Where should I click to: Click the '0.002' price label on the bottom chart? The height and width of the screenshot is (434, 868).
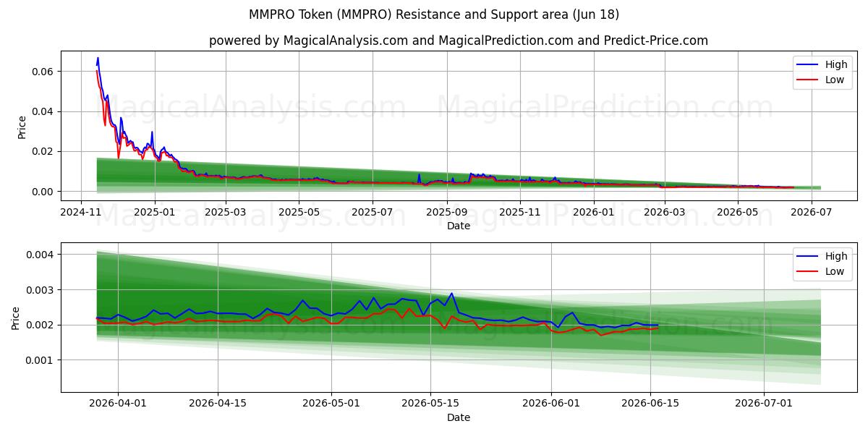click(39, 325)
